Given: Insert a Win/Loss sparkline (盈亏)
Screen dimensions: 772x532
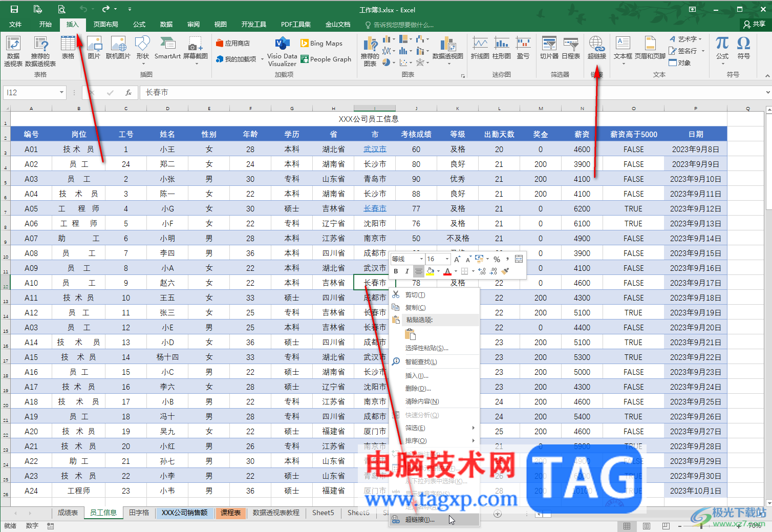Looking at the screenshot, I should [523, 48].
